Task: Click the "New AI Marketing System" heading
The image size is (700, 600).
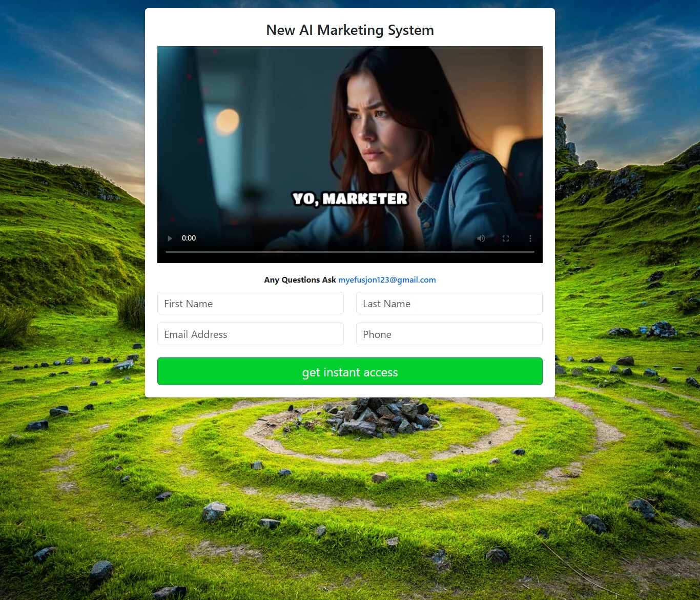Action: click(350, 30)
